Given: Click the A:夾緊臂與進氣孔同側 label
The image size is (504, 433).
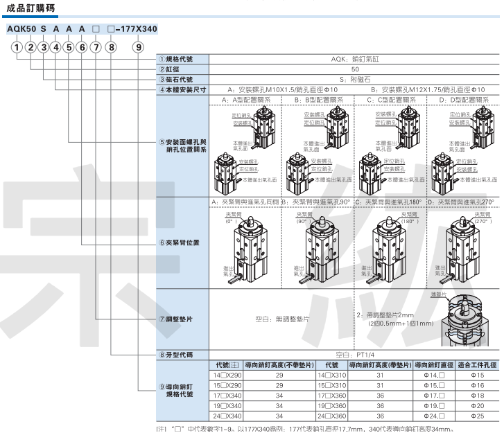Looking at the screenshot, I should point(245,202).
